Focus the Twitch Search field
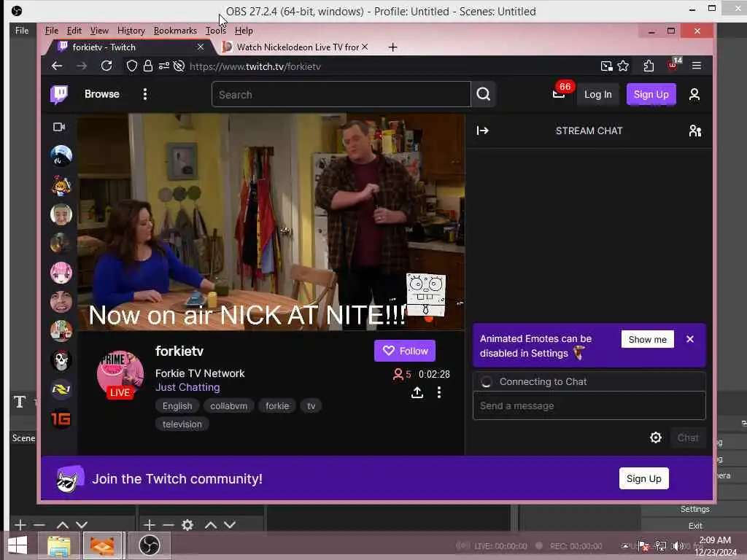This screenshot has width=747, height=560. tap(341, 94)
